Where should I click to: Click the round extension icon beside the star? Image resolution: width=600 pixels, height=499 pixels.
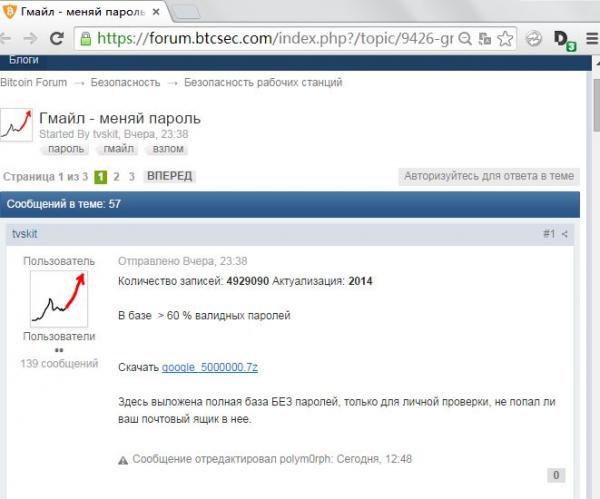534,39
